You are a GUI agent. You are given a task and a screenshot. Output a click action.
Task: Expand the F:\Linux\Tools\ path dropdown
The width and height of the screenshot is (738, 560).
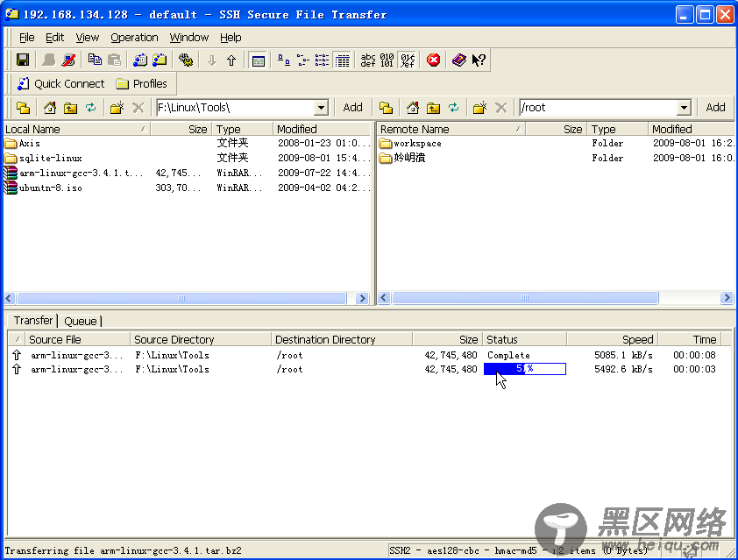click(321, 108)
